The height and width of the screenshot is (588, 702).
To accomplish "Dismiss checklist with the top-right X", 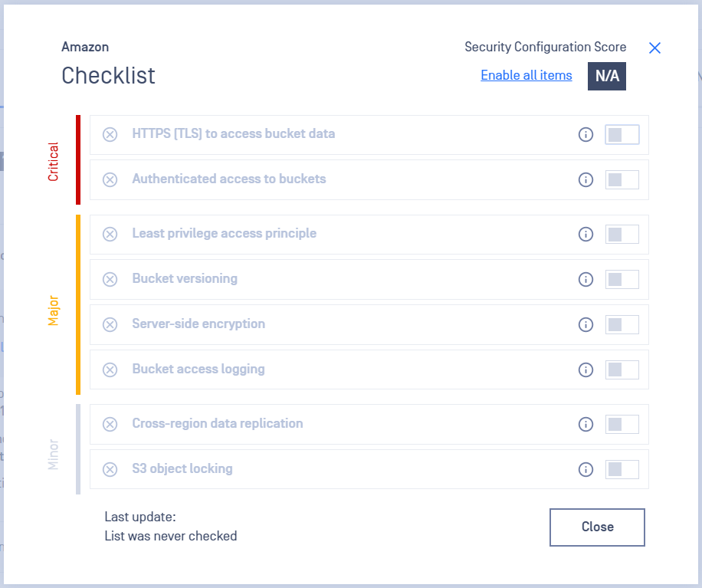I will [654, 48].
